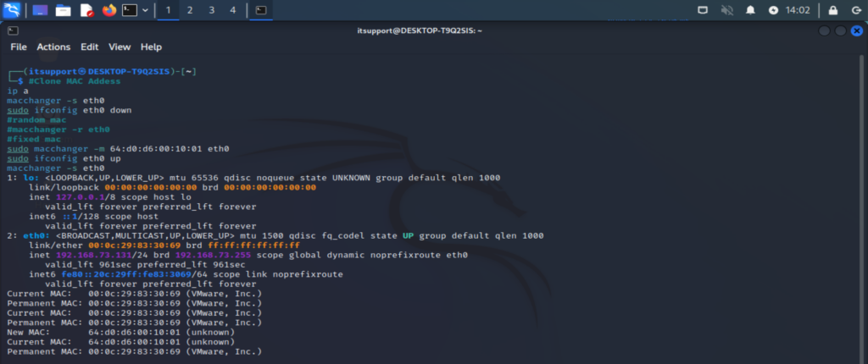Click the terminal vertical scrollbar
This screenshot has height=364, width=868.
863,207
